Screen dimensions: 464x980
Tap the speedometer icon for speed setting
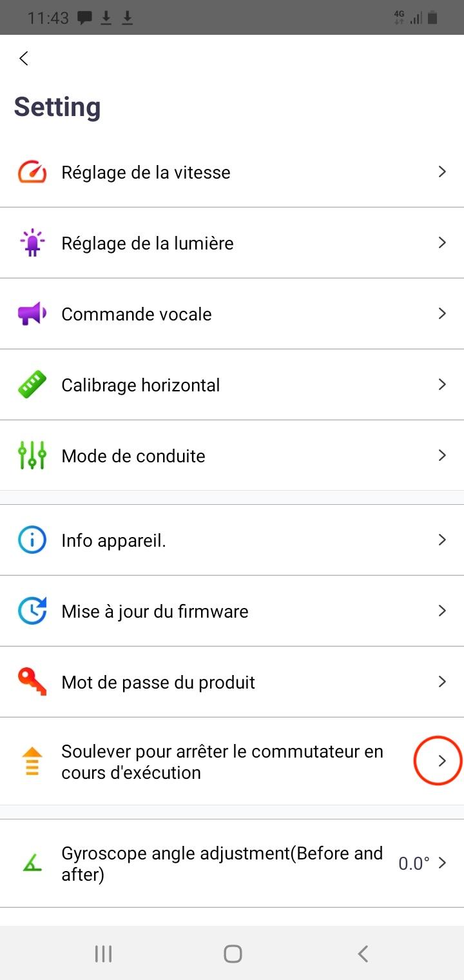pos(32,172)
